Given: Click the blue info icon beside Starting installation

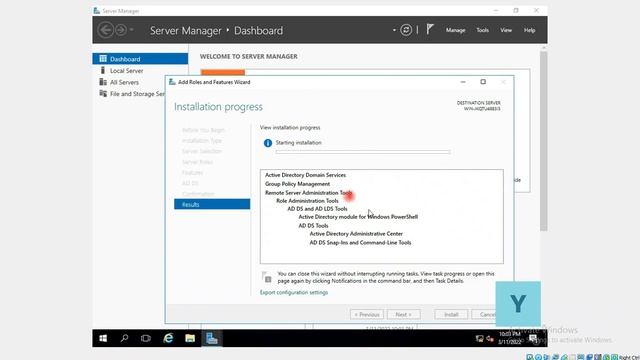Looking at the screenshot, I should click(268, 143).
